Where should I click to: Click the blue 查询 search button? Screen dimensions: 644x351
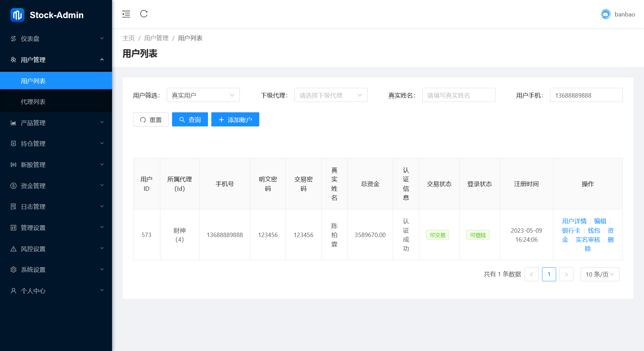point(190,119)
